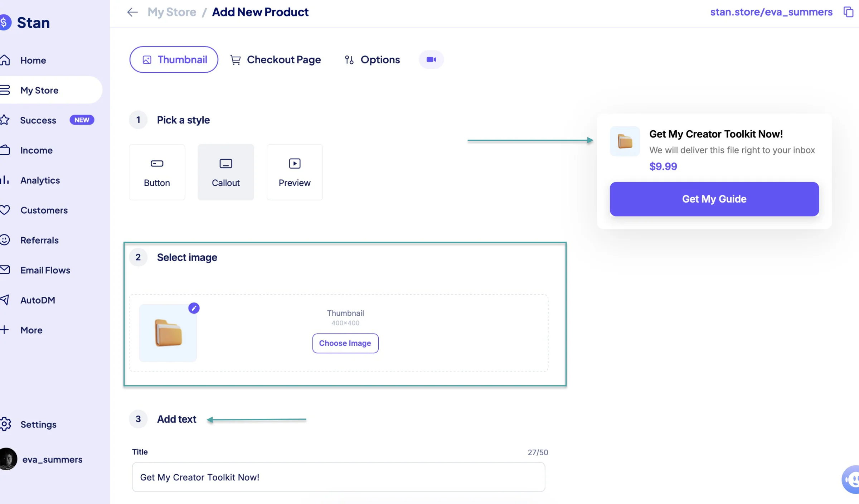Screen dimensions: 859x504
Task: Click the Choose Image button
Action: tap(345, 343)
